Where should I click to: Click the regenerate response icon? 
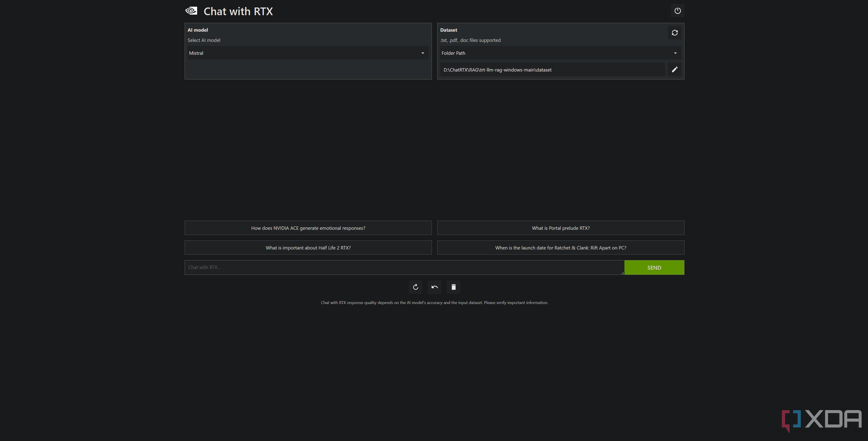pyautogui.click(x=416, y=287)
